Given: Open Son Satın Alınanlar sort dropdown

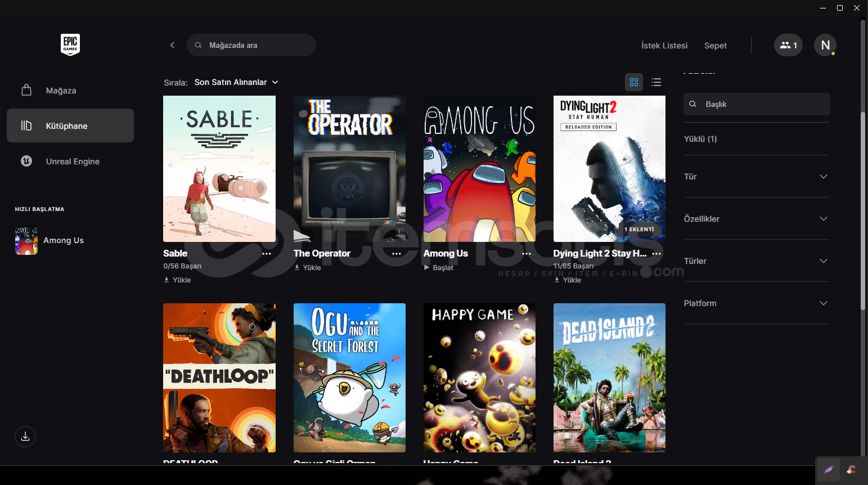Looking at the screenshot, I should tap(236, 82).
